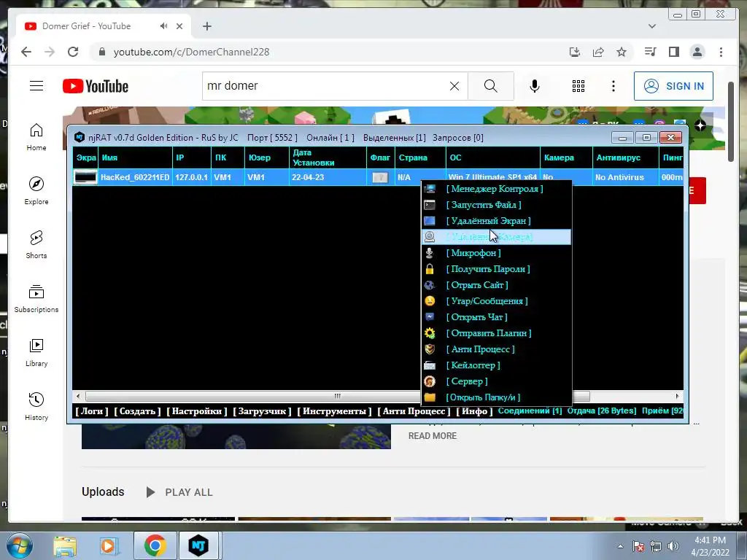Image resolution: width=747 pixels, height=560 pixels.
Task: Select [ Отправить Плагин ] entry
Action: 496,333
